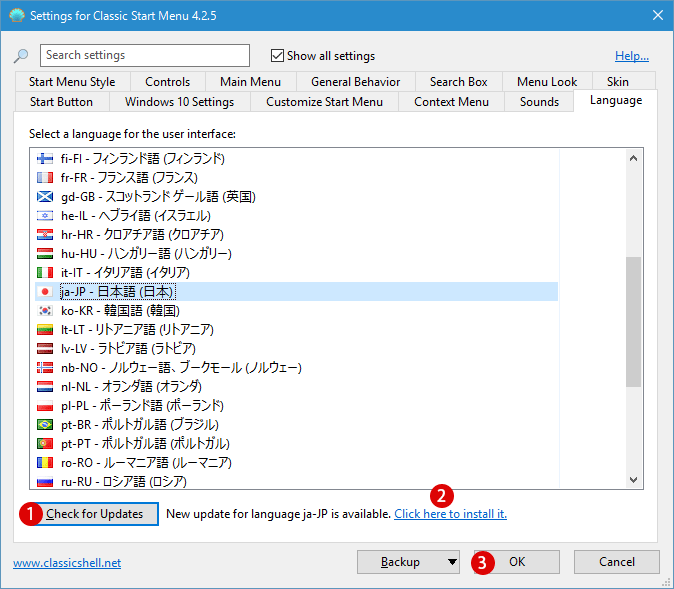Click the scrollbar down arrow in language list

click(633, 479)
